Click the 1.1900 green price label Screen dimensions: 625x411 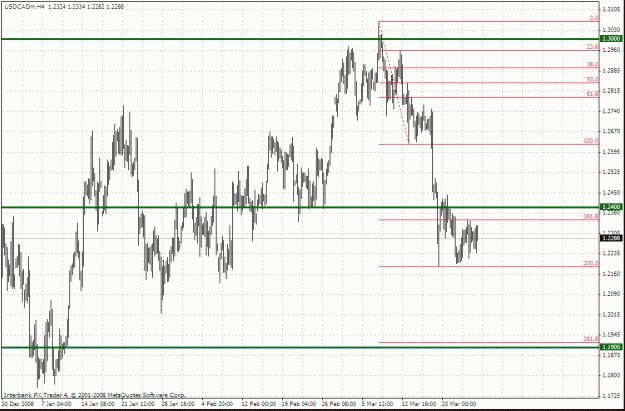coord(611,347)
